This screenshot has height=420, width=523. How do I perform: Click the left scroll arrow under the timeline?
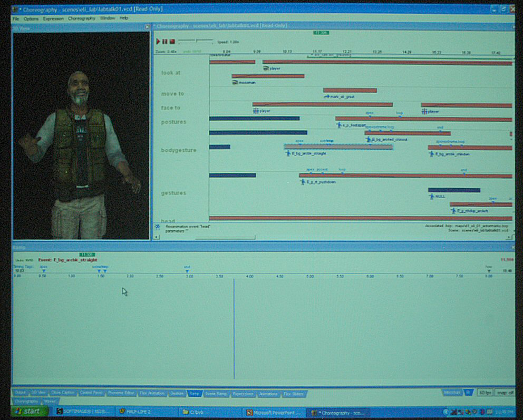click(156, 237)
